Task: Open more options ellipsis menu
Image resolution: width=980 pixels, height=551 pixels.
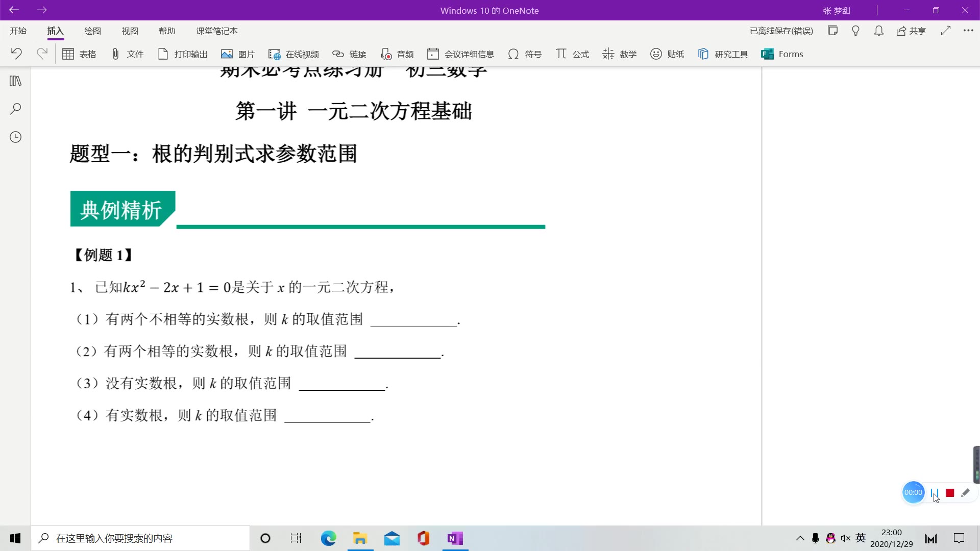Action: click(x=968, y=31)
